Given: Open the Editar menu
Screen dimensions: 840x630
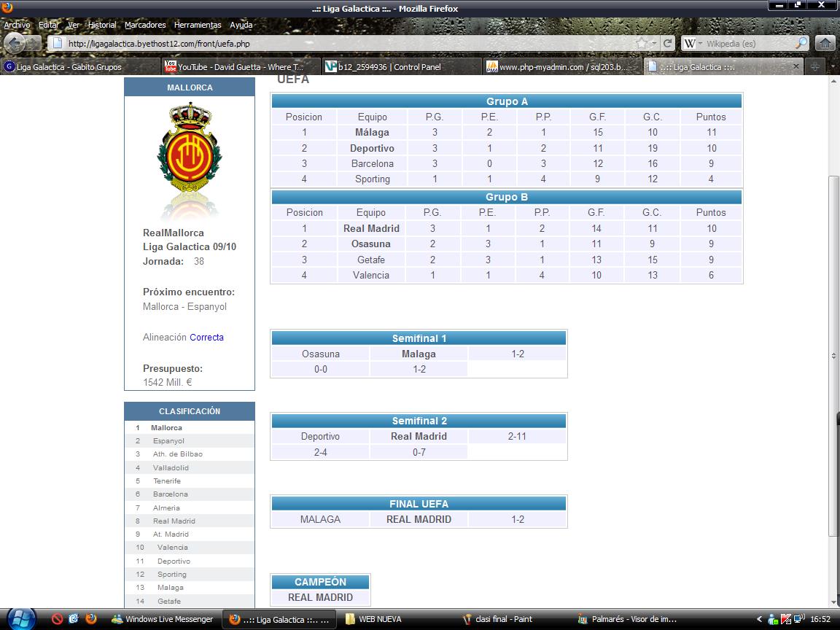Looking at the screenshot, I should pyautogui.click(x=49, y=25).
